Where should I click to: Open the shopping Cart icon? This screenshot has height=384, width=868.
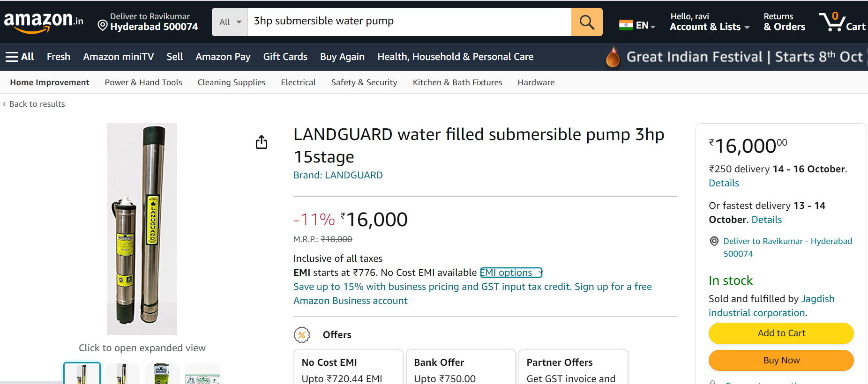pos(842,22)
